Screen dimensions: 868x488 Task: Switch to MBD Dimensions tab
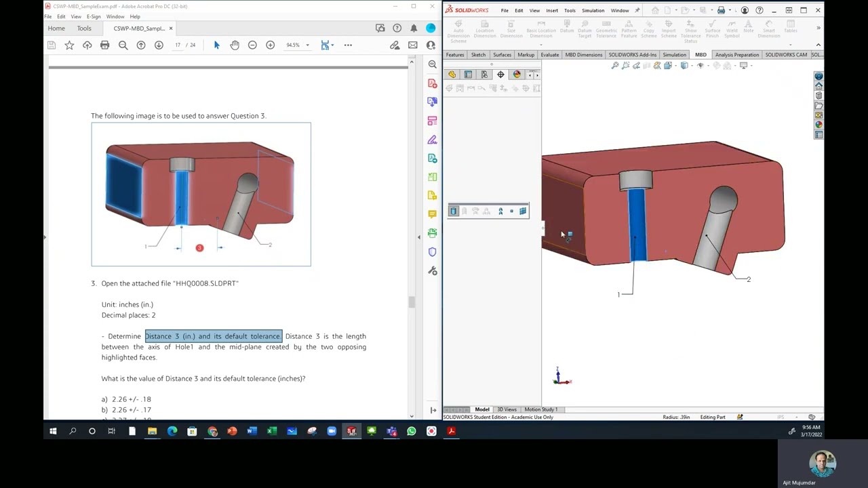584,55
